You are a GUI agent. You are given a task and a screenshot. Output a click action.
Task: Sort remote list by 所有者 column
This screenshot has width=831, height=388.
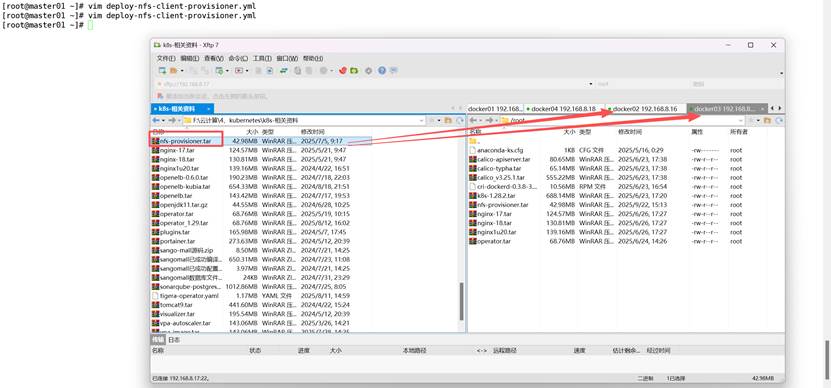[x=738, y=131]
